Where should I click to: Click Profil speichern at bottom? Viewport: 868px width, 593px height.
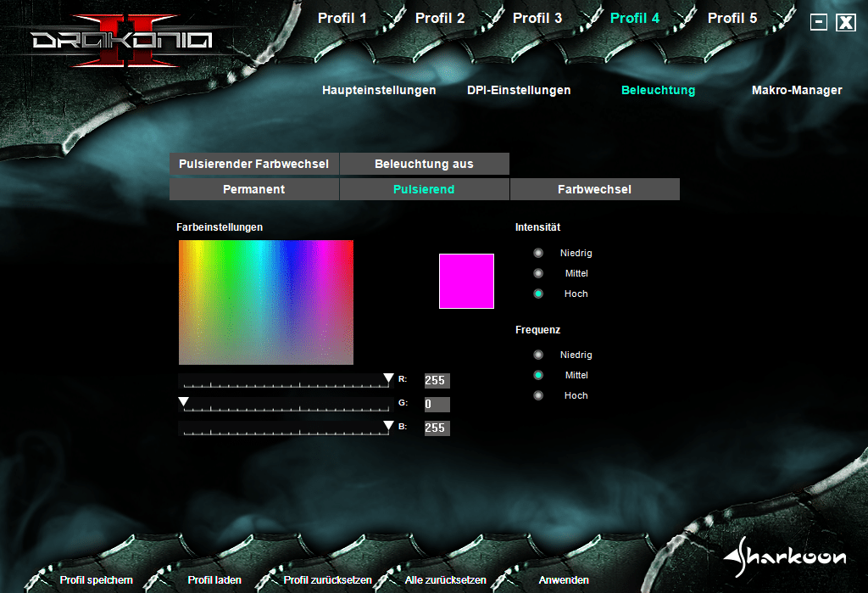(x=97, y=580)
